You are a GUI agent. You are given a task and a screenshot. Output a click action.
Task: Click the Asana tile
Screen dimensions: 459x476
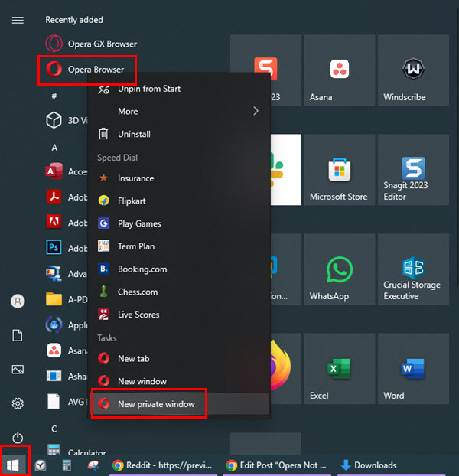pyautogui.click(x=339, y=70)
